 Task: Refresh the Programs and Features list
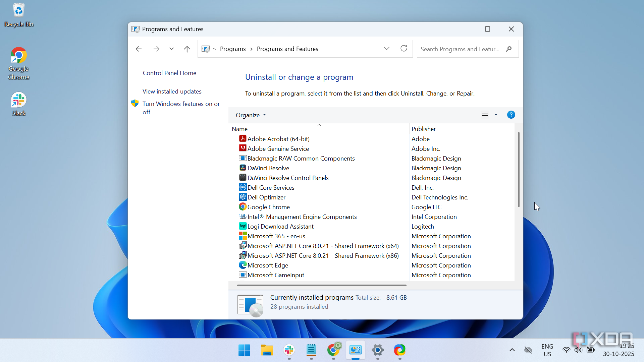404,49
